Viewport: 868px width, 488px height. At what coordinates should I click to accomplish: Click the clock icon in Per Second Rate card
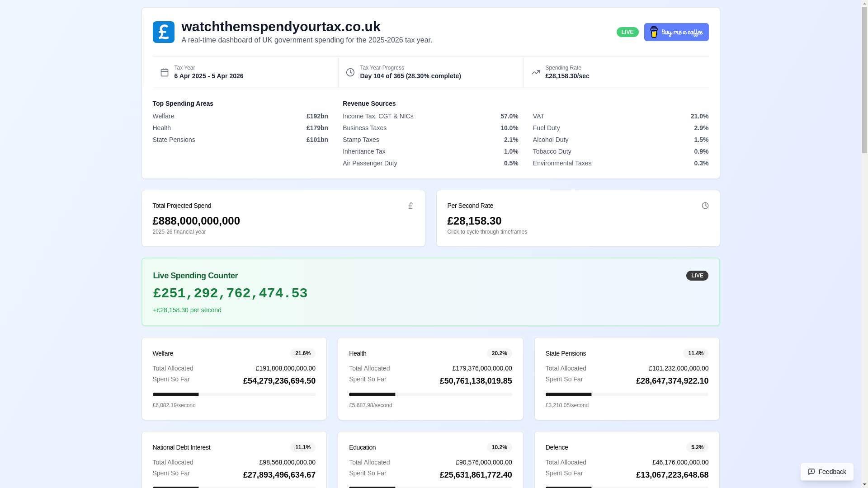pyautogui.click(x=705, y=206)
